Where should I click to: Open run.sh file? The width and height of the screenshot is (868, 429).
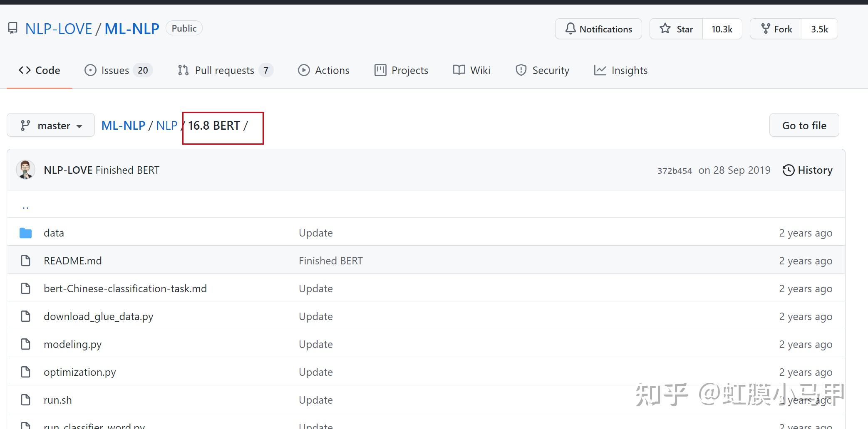click(x=58, y=400)
